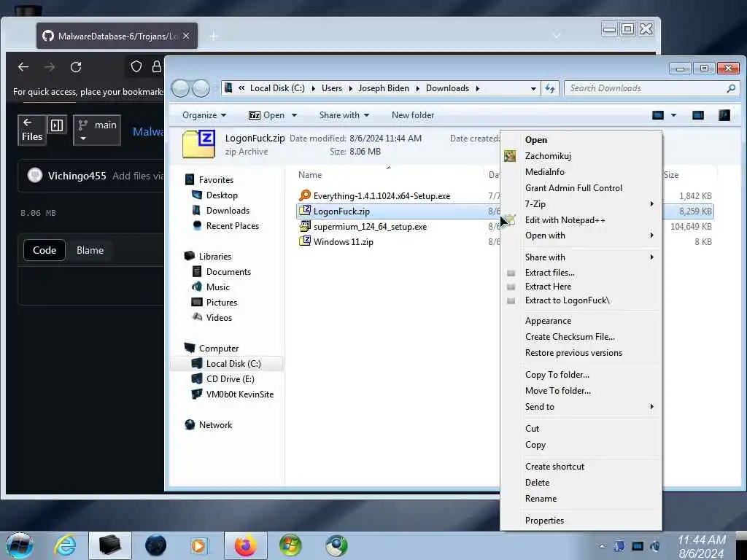Click Explorer forward navigation button
The height and width of the screenshot is (560, 747).
coord(201,88)
